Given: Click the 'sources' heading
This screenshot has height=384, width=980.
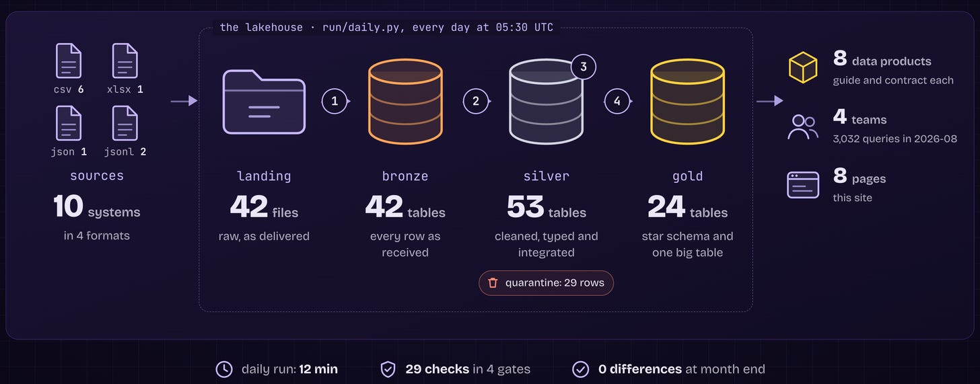Looking at the screenshot, I should tap(97, 176).
